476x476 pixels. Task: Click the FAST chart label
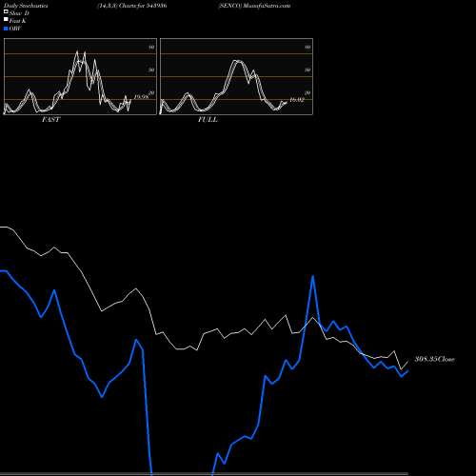pos(50,120)
